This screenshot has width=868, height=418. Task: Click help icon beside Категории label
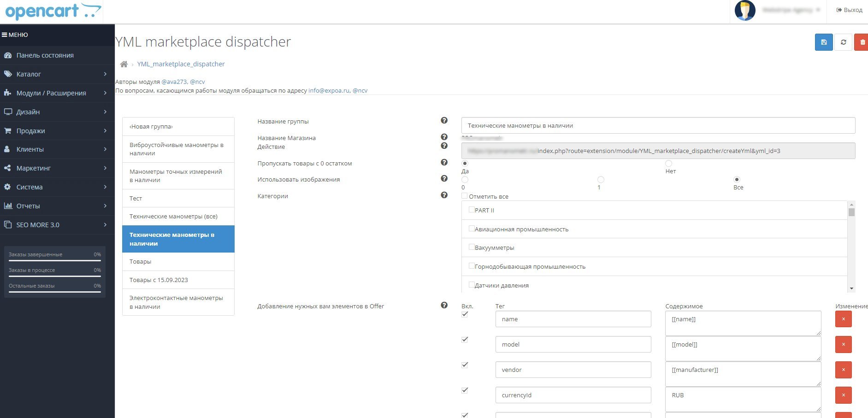point(444,195)
